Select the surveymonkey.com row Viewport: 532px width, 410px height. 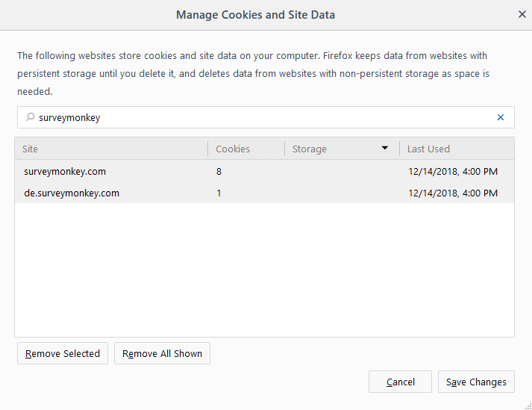click(264, 171)
